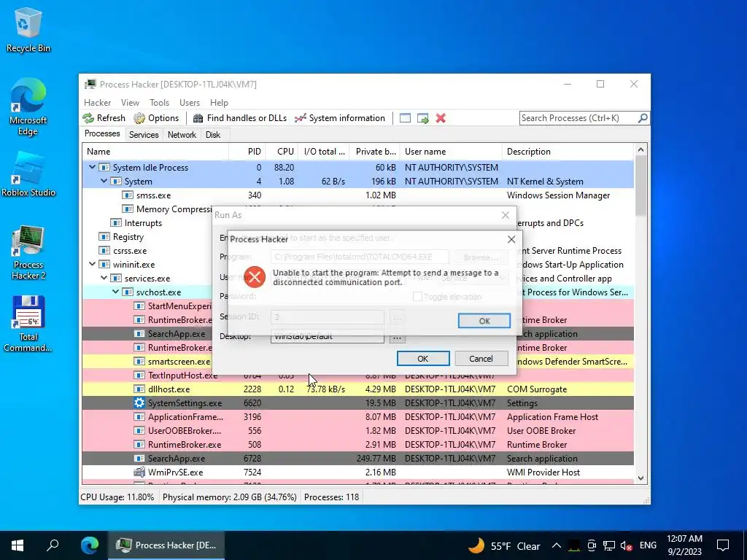The height and width of the screenshot is (560, 747).
Task: Show hidden tray icons chevron
Action: point(556,545)
